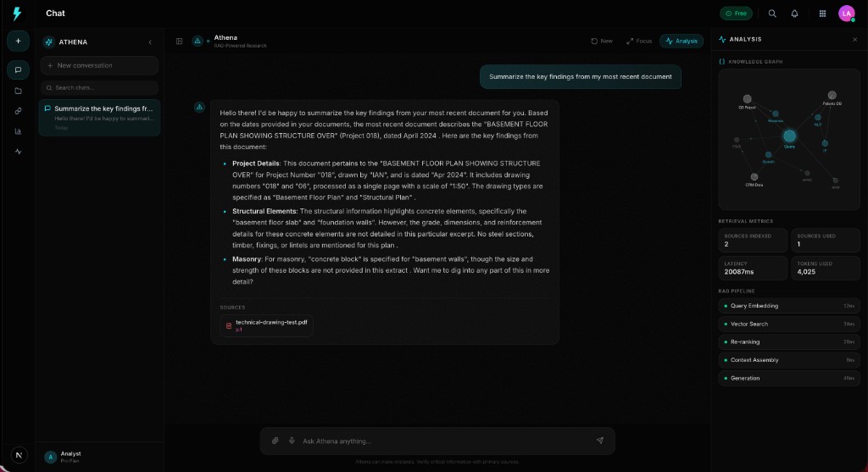Open the folder icon in left sidebar

(18, 91)
